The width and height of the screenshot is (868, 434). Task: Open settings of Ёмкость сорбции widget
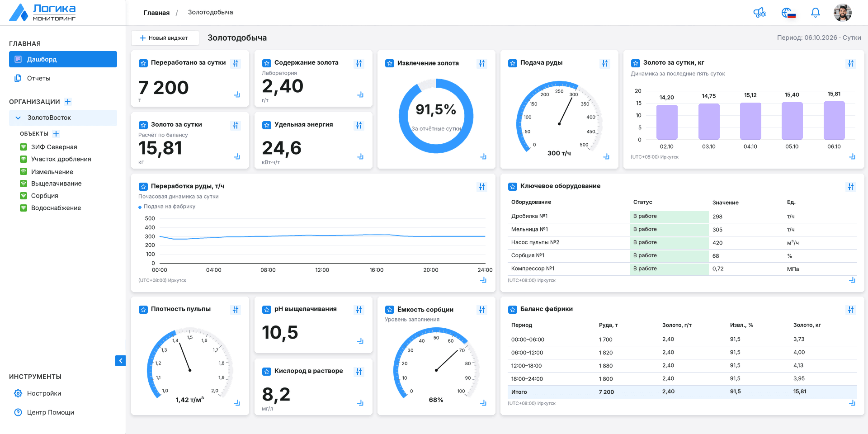point(482,310)
